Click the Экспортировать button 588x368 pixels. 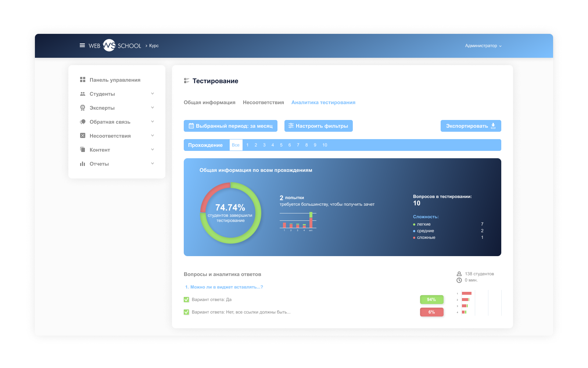click(x=471, y=126)
